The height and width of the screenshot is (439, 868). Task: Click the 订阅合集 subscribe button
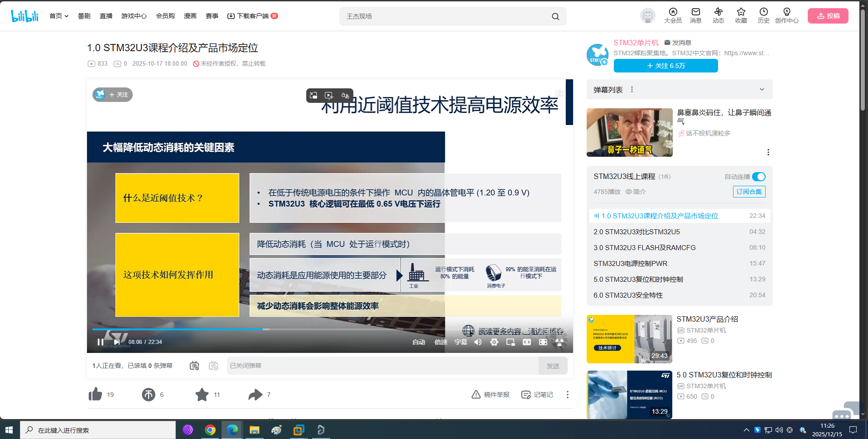pyautogui.click(x=749, y=192)
